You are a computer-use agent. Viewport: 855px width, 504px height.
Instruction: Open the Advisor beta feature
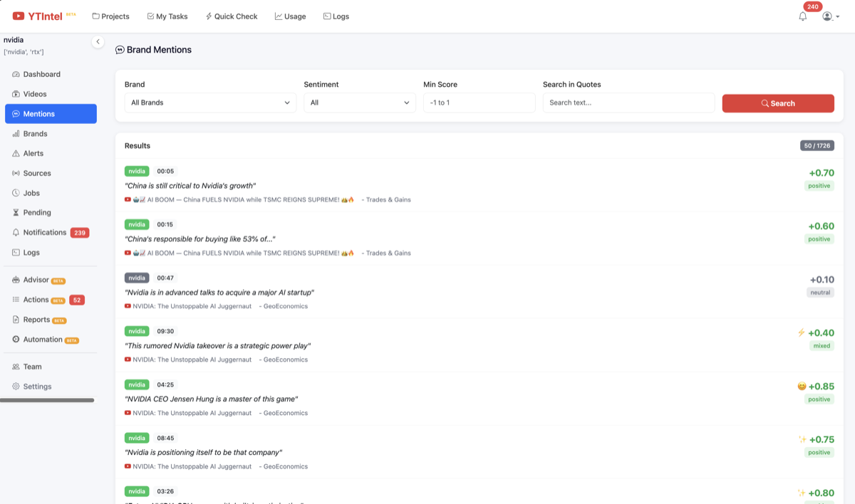coord(36,280)
